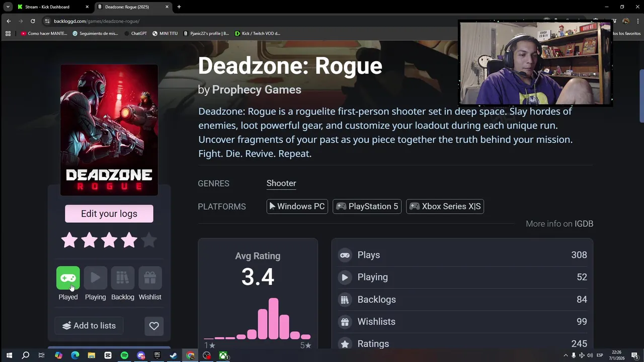Open the Playing stat row
Screen dimensions: 644x362
coord(462,277)
